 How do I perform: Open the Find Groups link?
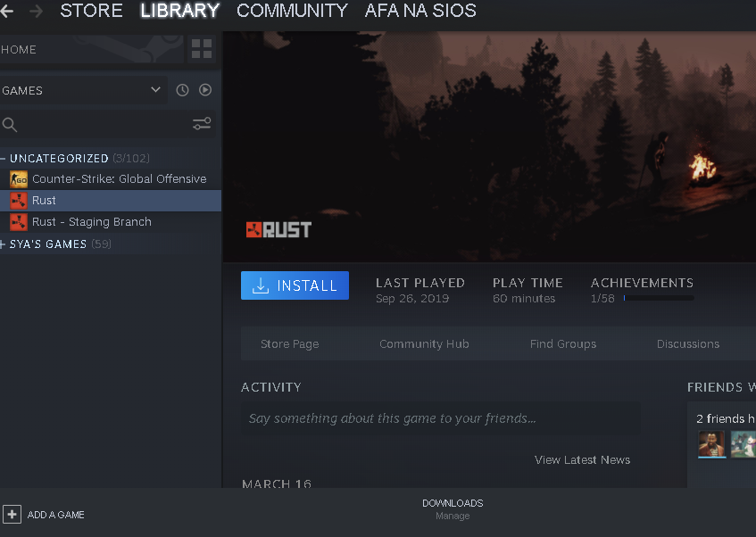click(562, 343)
